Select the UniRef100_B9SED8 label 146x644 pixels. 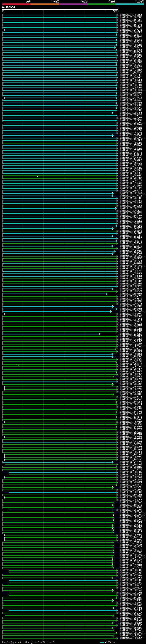pyautogui.click(x=131, y=93)
